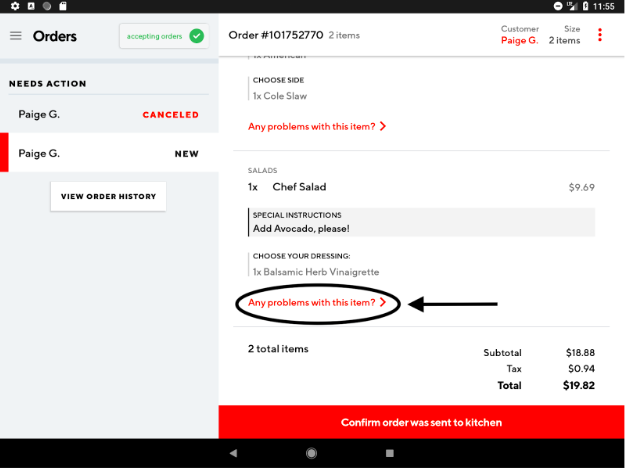
Task: Toggle the accepting orders status switch
Action: [164, 36]
